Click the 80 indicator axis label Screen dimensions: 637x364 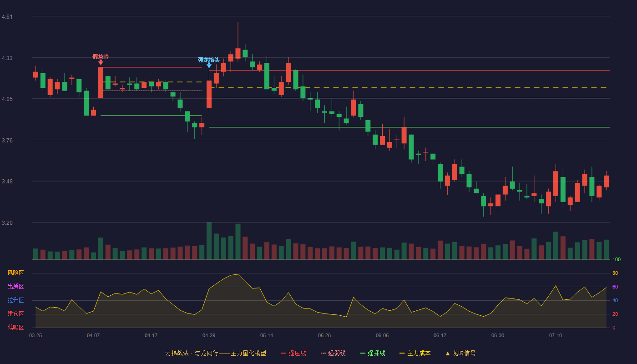click(x=615, y=273)
